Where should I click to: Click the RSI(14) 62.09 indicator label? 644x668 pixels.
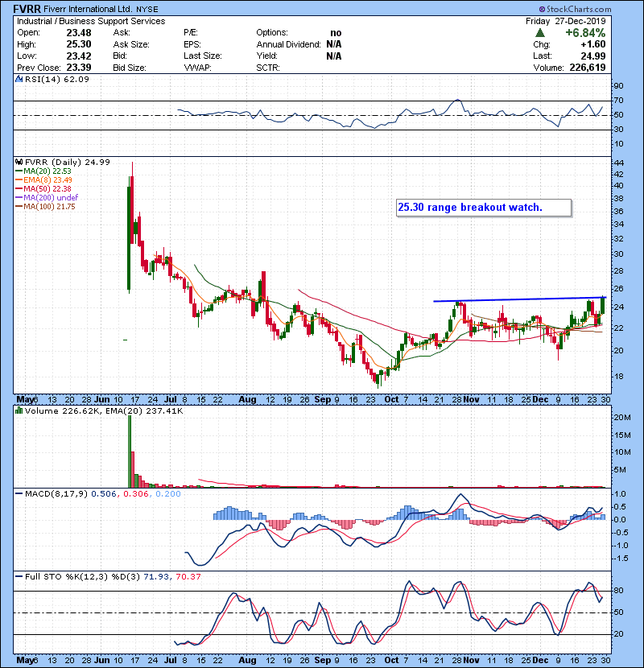pos(57,79)
